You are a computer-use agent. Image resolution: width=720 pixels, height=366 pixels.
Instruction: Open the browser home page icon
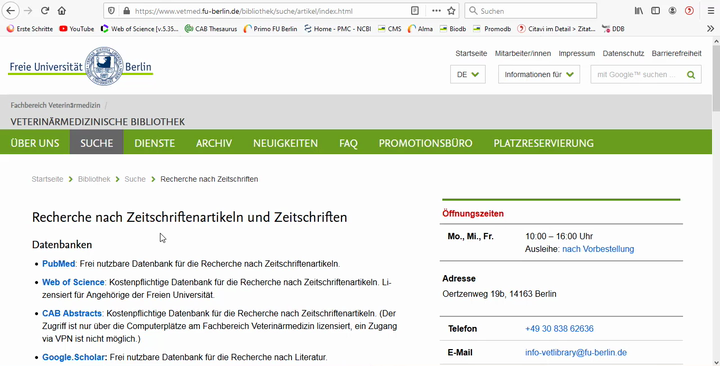click(62, 11)
